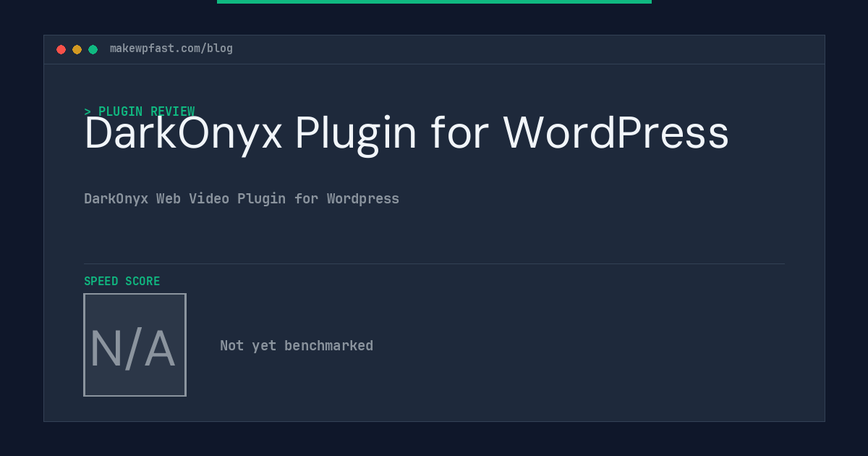The width and height of the screenshot is (868, 456).
Task: Click the 'DarkOnyx Plugin for WordPress' headline
Action: pos(407,134)
